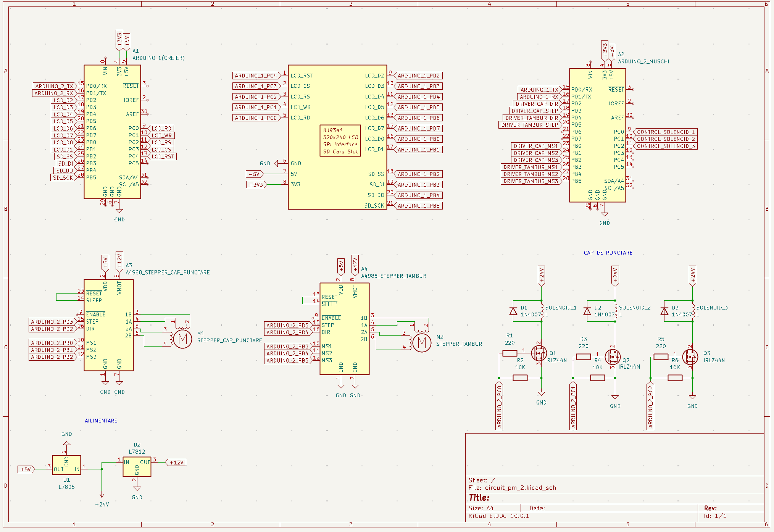Image resolution: width=774 pixels, height=532 pixels.
Task: Select the SD_SCK label on Arduino A1
Action: click(64, 177)
